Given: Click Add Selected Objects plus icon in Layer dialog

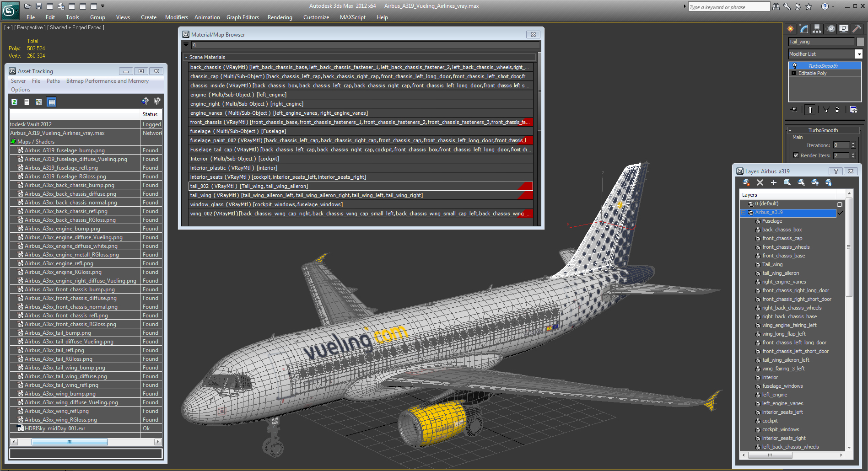Looking at the screenshot, I should click(x=774, y=182).
